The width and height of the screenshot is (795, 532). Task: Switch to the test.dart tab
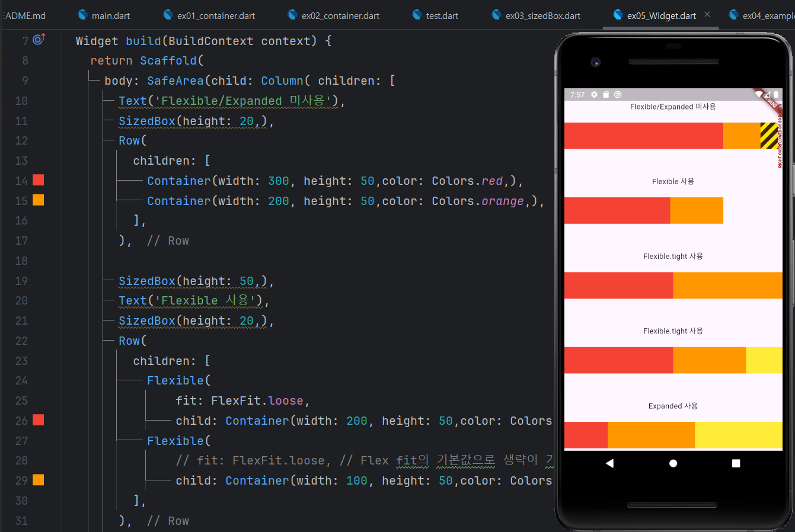point(435,15)
